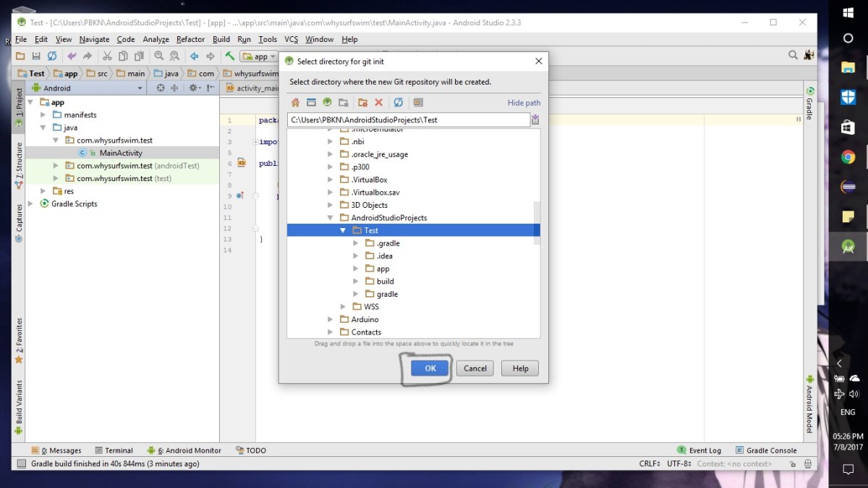
Task: Expand the .gradle folder under Test
Action: [x=355, y=243]
